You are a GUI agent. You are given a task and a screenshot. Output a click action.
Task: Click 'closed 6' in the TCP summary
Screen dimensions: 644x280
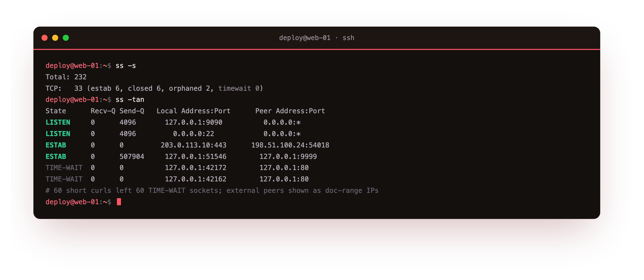click(x=144, y=88)
